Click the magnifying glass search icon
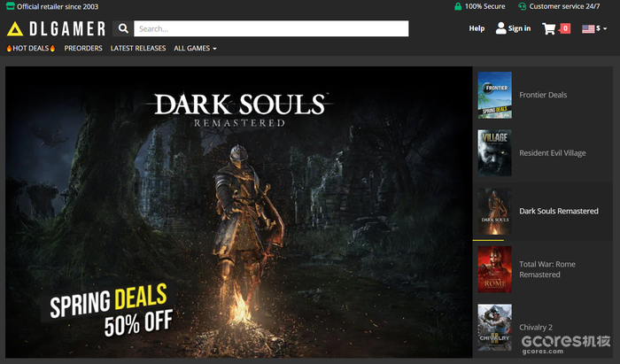Screen dimensions: 620x364 pos(123,28)
